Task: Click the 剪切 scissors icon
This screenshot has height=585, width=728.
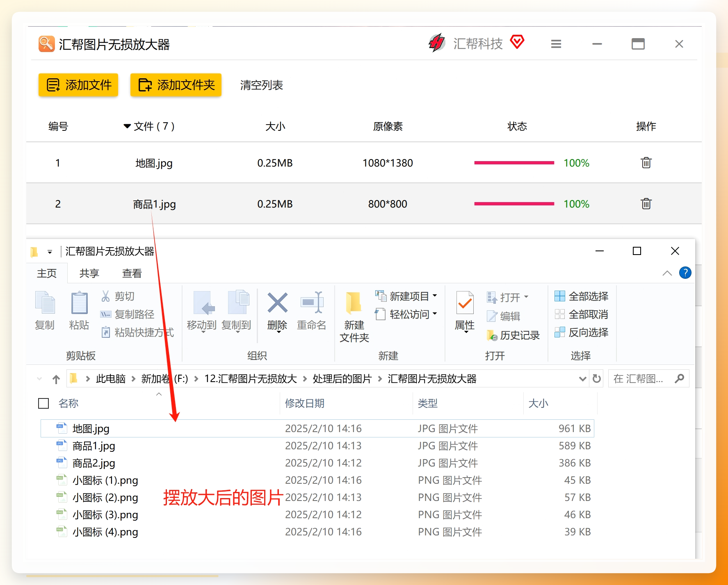Action: (106, 296)
